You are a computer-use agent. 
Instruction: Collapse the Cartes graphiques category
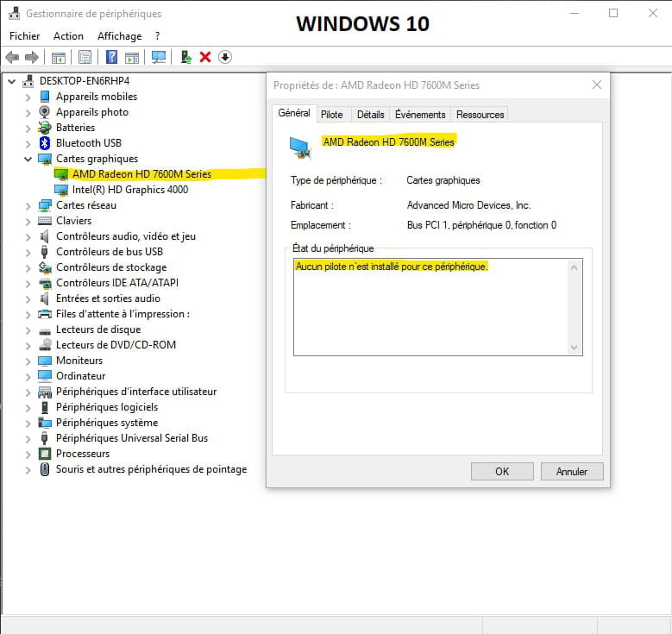[x=28, y=159]
